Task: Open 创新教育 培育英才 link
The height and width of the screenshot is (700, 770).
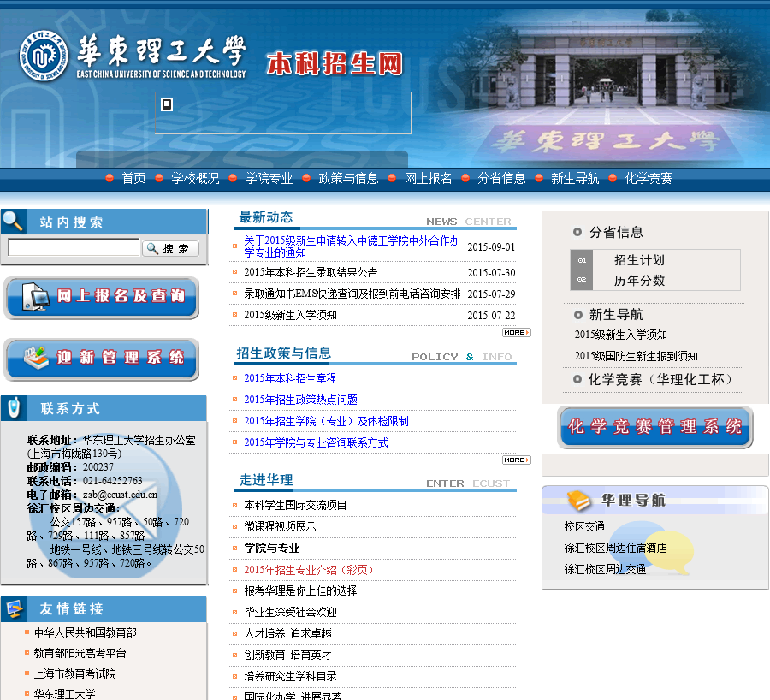Action: click(x=287, y=655)
